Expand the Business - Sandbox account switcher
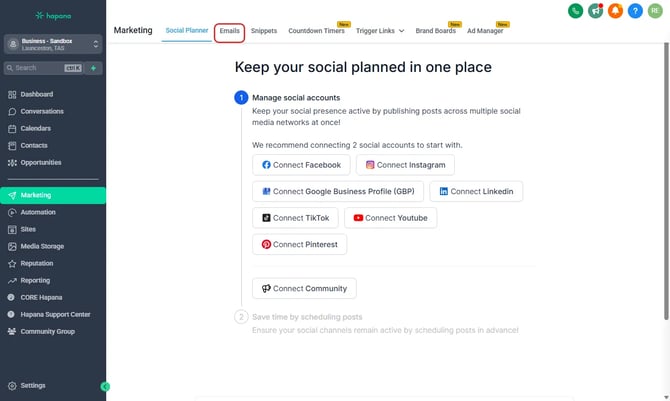Screen dimensions: 670x401 click(53, 44)
